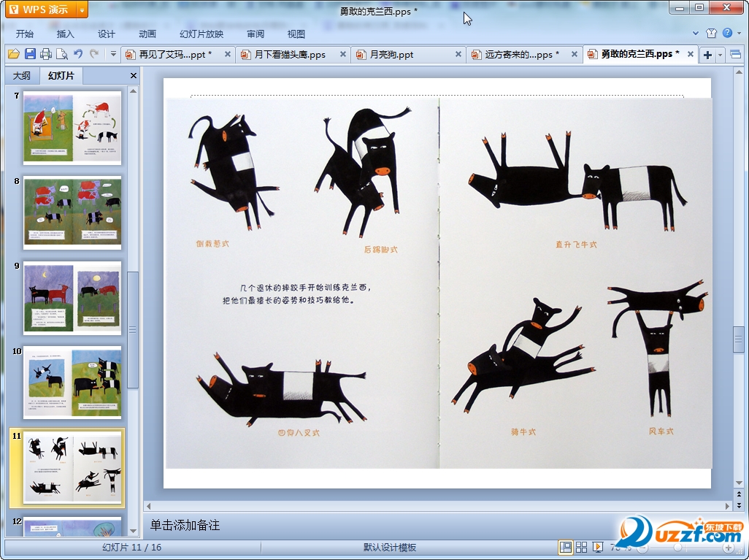Select slide 12 thumbnail
Screen dimensions: 749x560
tap(72, 526)
